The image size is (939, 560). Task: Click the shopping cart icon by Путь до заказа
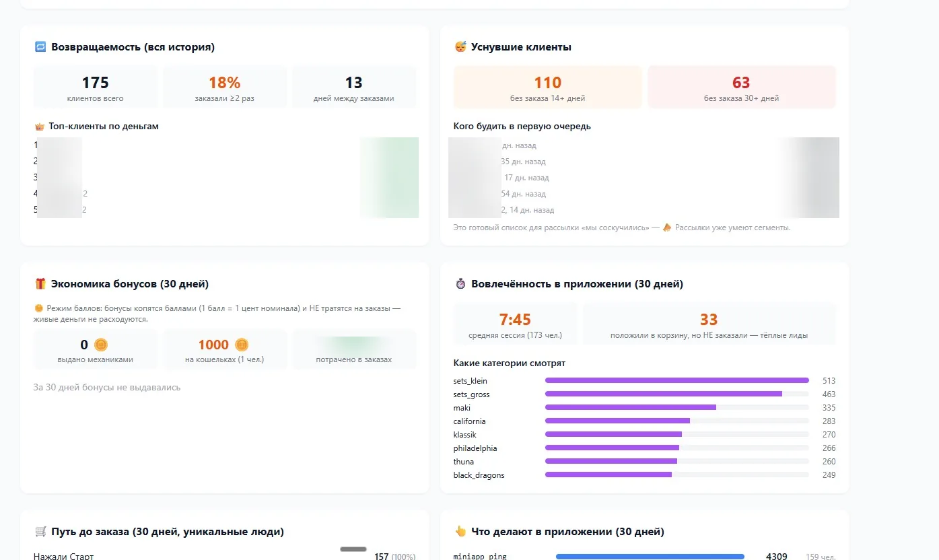pos(40,532)
